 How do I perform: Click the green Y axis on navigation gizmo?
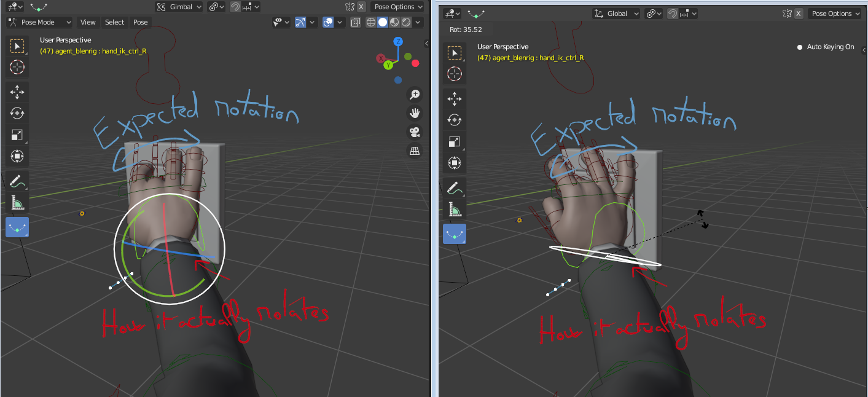pos(388,65)
